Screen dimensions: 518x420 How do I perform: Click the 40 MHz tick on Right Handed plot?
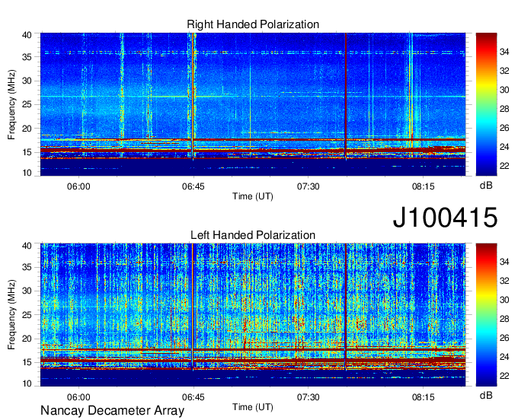click(27, 35)
